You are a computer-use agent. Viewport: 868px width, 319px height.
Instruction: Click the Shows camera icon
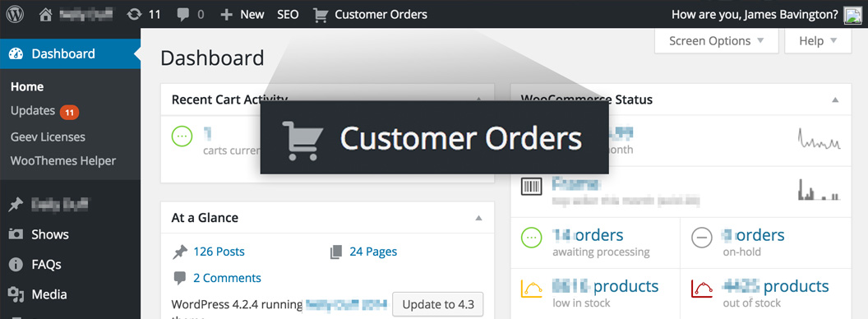tap(16, 234)
